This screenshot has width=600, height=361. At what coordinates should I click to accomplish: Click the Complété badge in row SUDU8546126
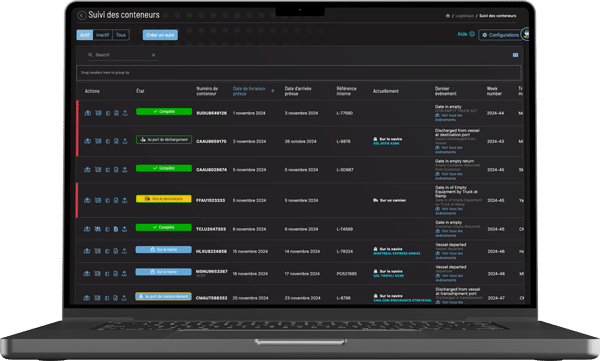164,111
